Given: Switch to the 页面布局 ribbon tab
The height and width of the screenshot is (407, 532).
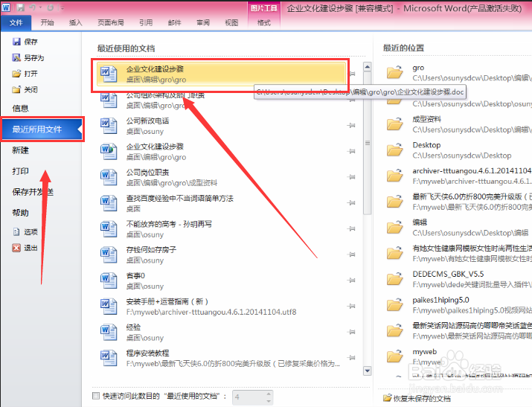Looking at the screenshot, I should pyautogui.click(x=111, y=23).
